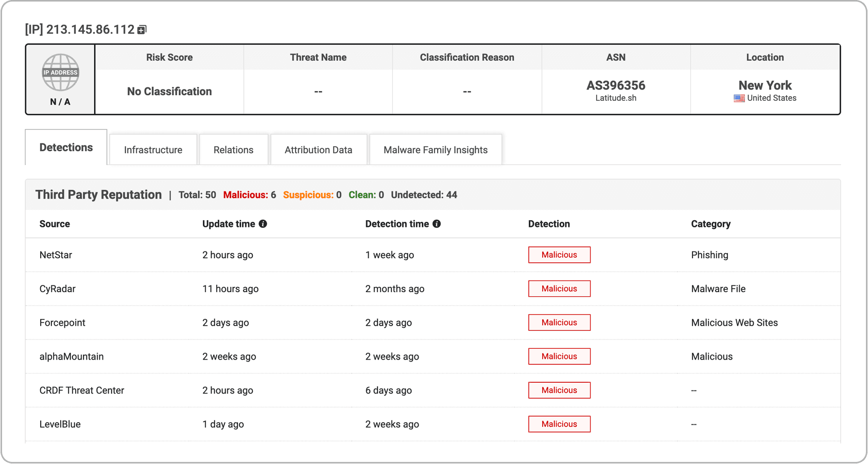868x464 pixels.
Task: Click the Phishing category cell
Action: click(x=709, y=255)
